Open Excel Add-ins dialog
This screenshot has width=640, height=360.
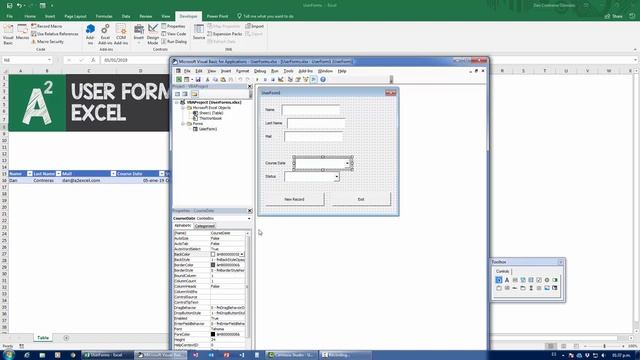click(x=105, y=34)
